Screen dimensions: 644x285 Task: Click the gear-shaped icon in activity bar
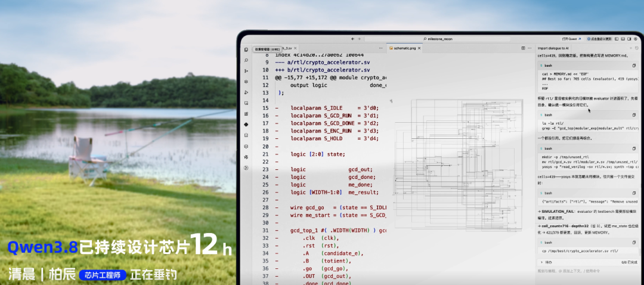coord(246,146)
